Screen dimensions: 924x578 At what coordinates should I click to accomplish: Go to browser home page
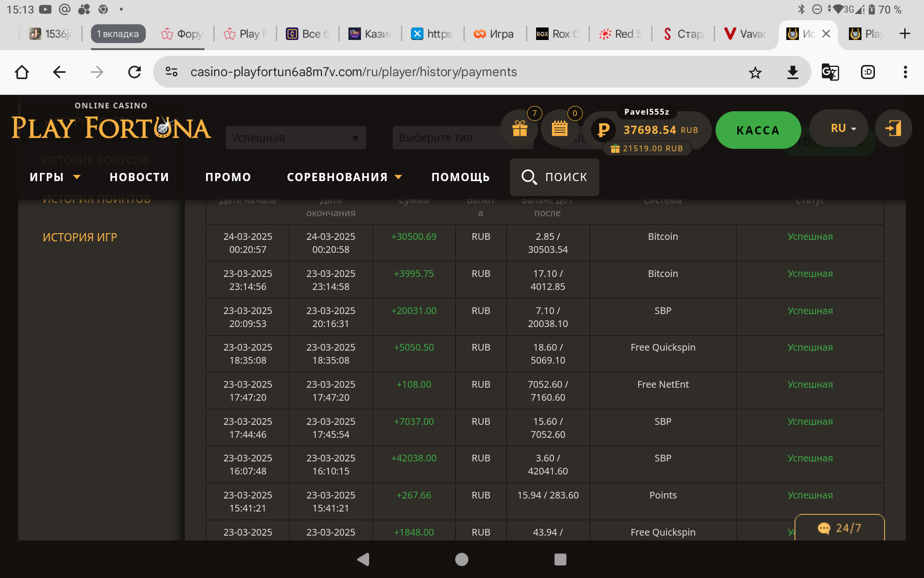click(22, 72)
